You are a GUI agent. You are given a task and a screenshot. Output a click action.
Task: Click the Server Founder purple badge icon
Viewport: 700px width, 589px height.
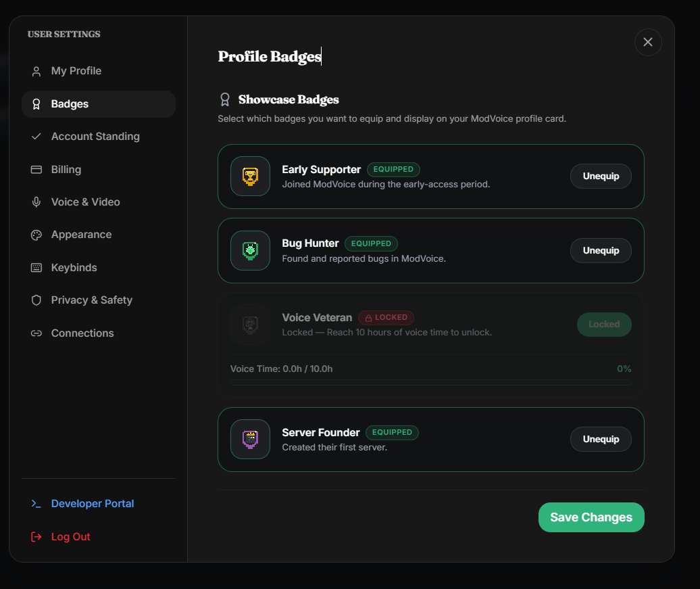point(251,440)
